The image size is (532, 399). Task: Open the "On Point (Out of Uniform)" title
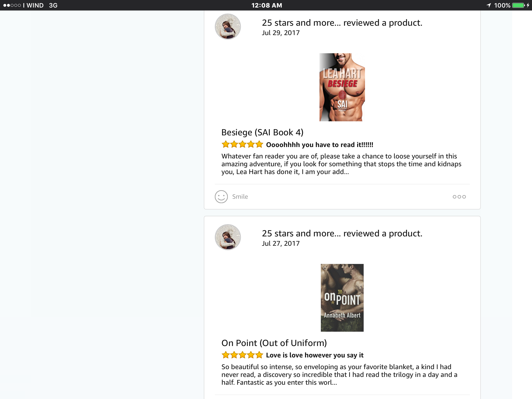tap(274, 343)
